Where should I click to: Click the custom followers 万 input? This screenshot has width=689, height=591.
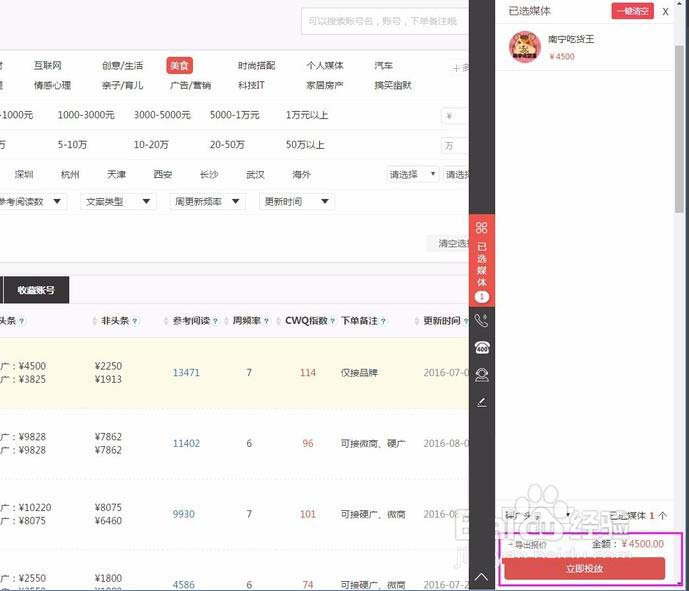tap(454, 145)
